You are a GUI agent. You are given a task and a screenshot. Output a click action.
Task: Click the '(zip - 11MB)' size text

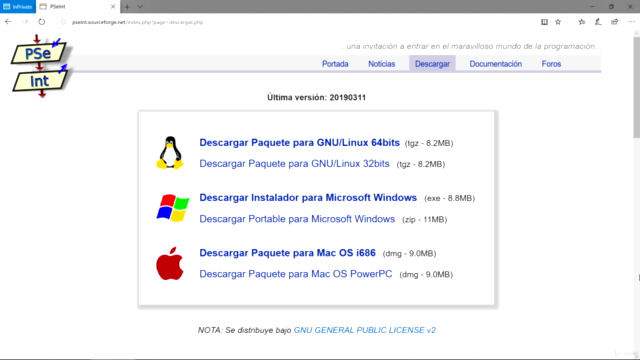[424, 220]
